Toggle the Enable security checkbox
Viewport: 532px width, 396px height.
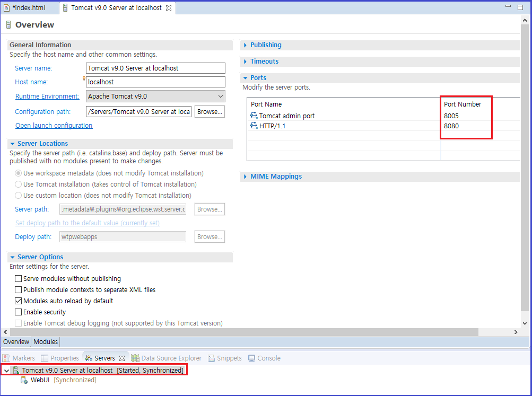[19, 312]
